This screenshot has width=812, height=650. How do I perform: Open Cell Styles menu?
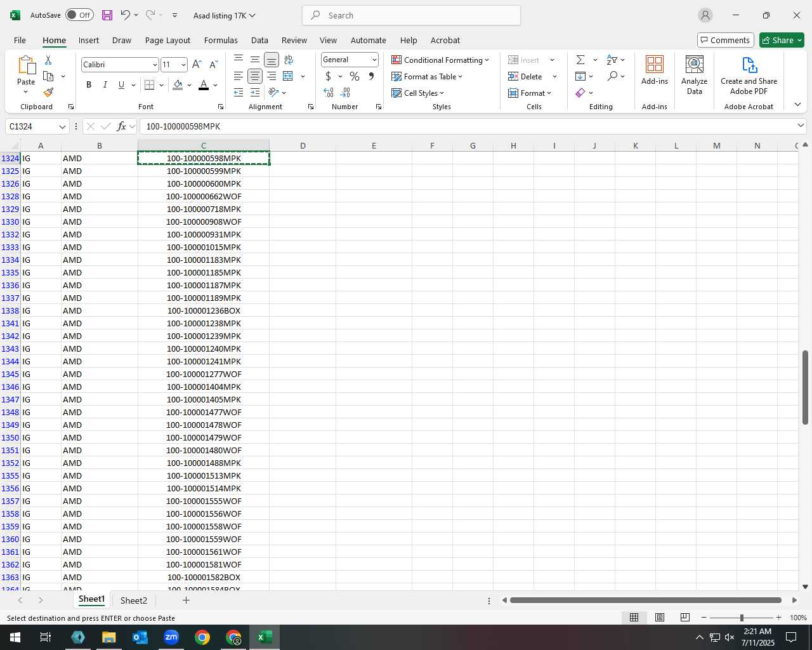(x=417, y=93)
